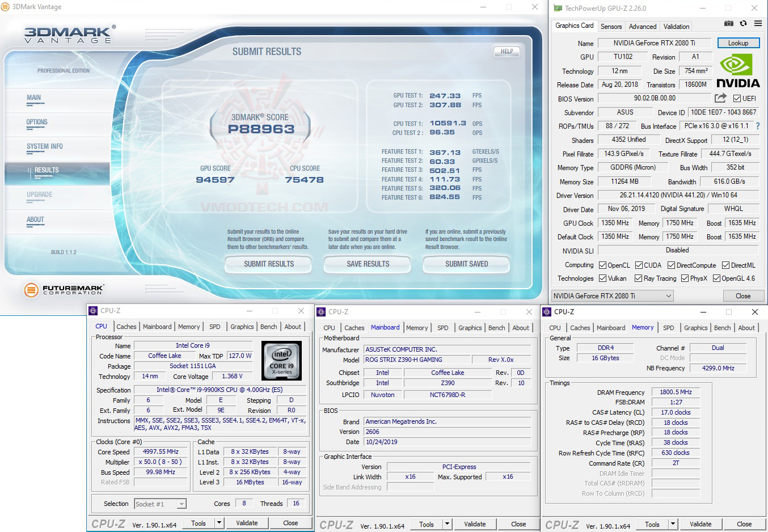Click Tools button in CPU-Z Mainboard window
The width and height of the screenshot is (768, 532).
(427, 524)
